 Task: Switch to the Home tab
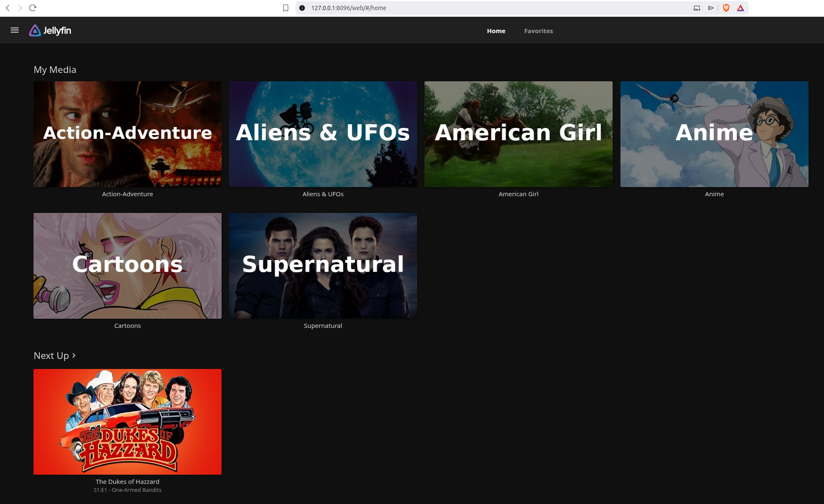click(x=496, y=31)
